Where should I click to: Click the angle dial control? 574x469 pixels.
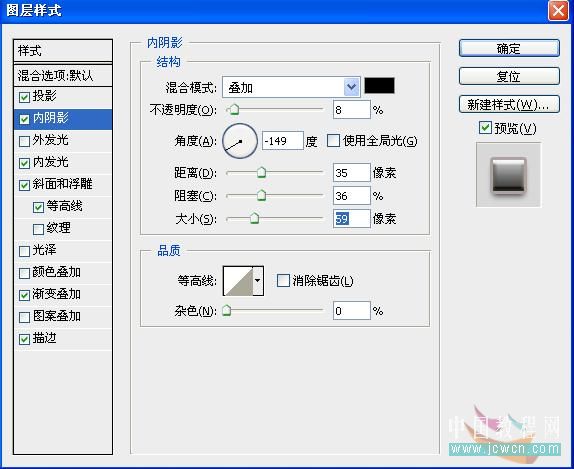[240, 141]
